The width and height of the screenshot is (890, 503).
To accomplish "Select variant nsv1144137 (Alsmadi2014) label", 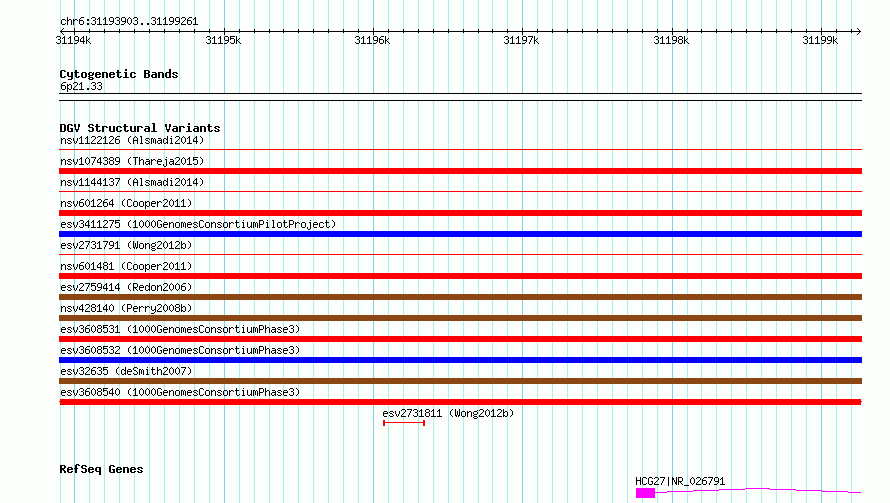I will pos(132,182).
